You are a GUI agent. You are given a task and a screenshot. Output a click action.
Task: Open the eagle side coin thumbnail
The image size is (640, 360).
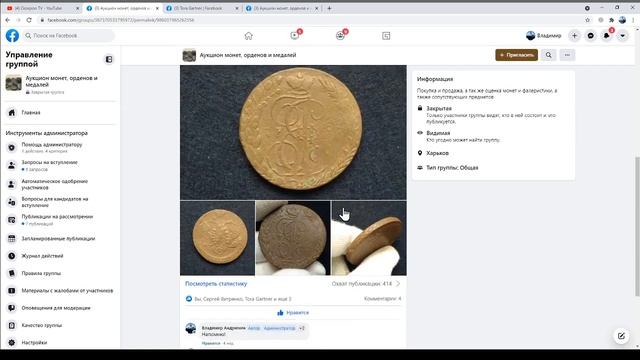[x=217, y=238]
